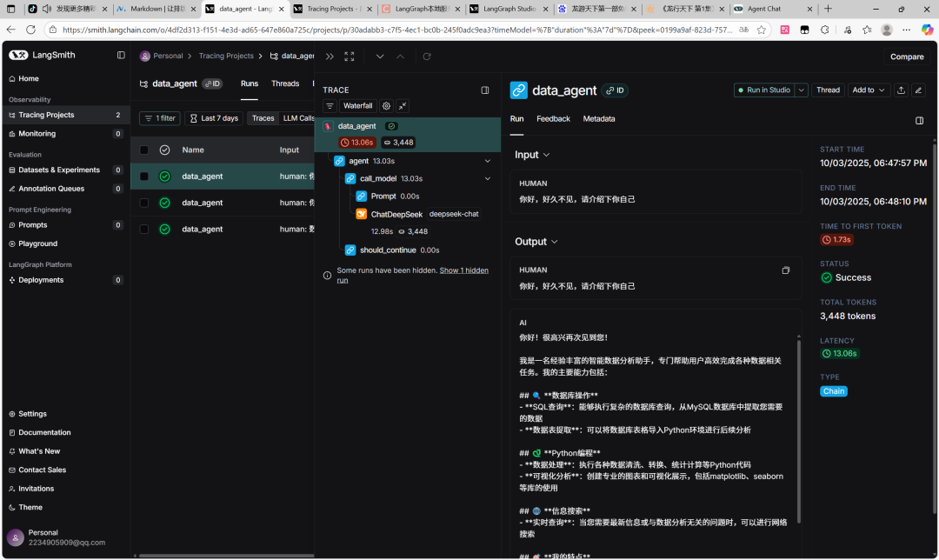Click edit pencil icon for run
Viewport: 939px width, 560px height.
(x=918, y=90)
